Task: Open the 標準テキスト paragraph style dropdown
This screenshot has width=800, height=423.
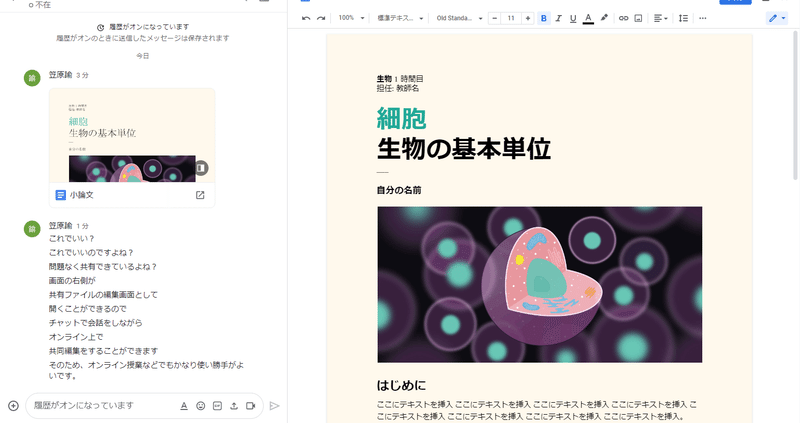Action: pyautogui.click(x=400, y=18)
